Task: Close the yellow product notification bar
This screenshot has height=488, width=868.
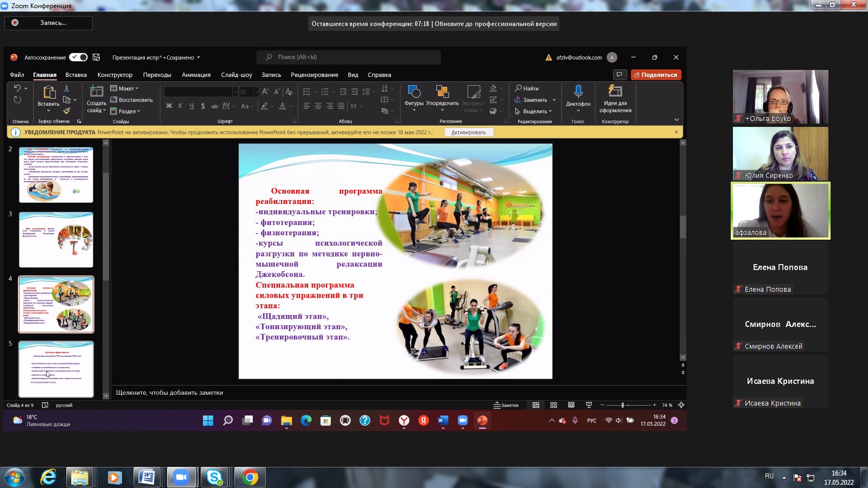Action: 676,132
